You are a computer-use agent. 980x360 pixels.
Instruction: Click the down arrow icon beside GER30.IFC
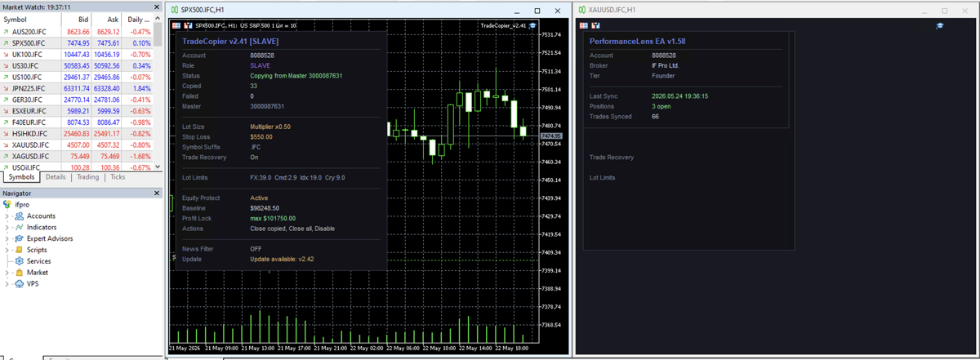click(6, 100)
